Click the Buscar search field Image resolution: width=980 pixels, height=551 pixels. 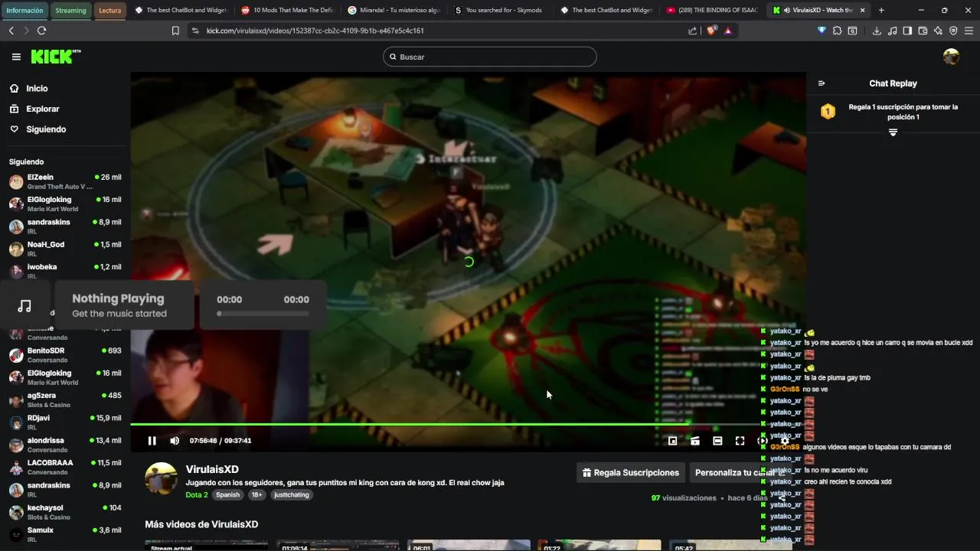(x=490, y=57)
